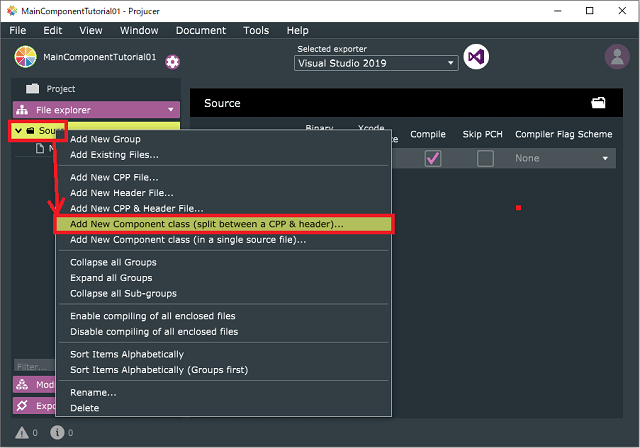The image size is (640, 448).
Task: Open the File menu
Action: (18, 31)
